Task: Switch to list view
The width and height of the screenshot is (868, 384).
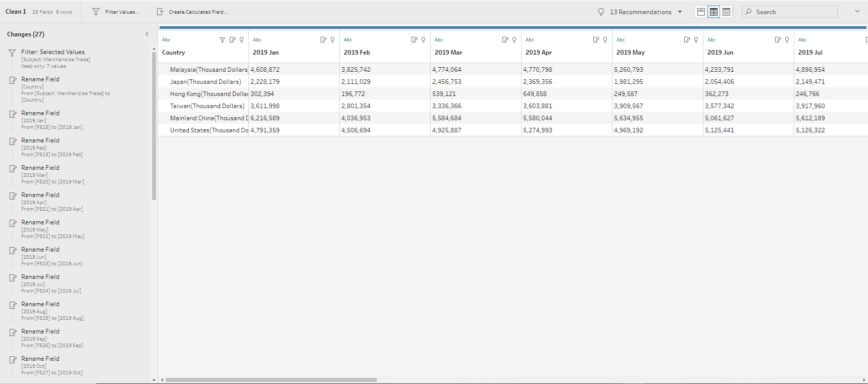Action: tap(726, 12)
